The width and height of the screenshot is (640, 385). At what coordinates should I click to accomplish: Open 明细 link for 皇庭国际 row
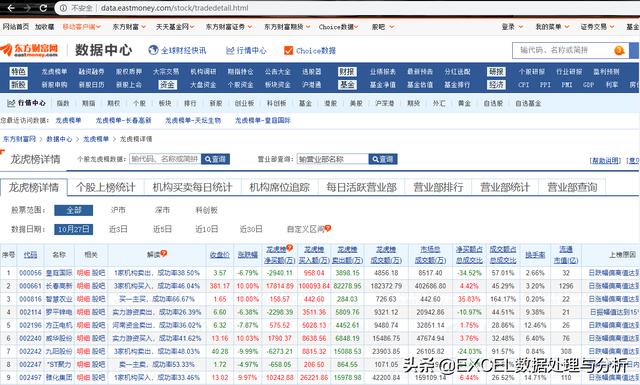point(83,273)
